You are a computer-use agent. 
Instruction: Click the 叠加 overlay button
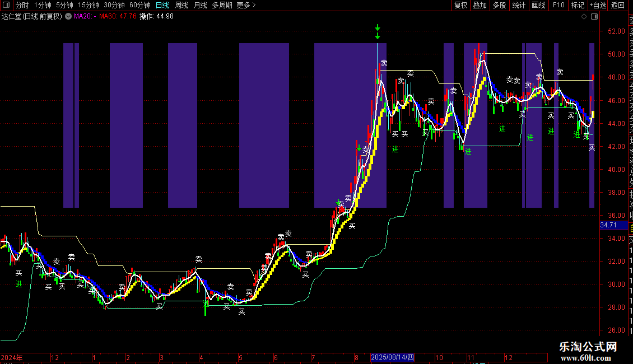pos(480,5)
